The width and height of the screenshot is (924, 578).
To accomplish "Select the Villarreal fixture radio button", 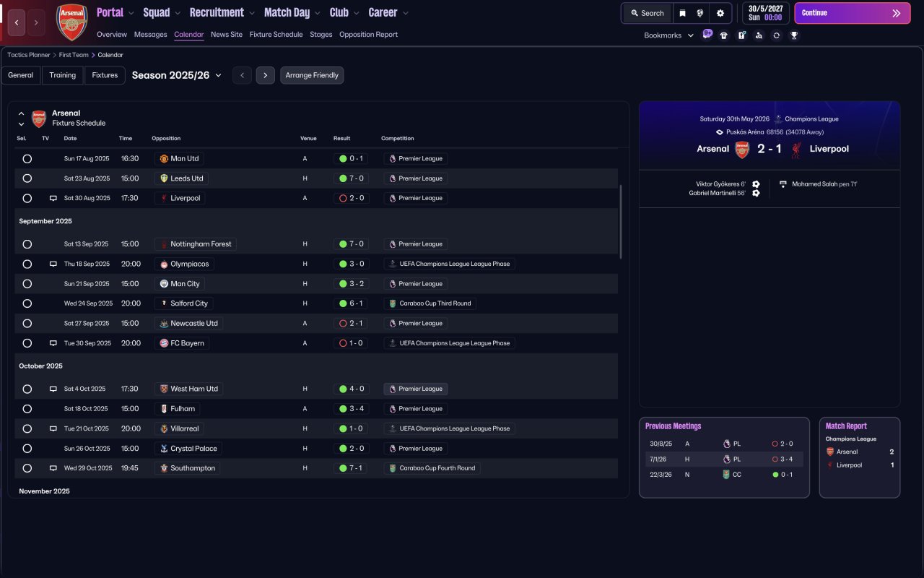I will tap(27, 428).
